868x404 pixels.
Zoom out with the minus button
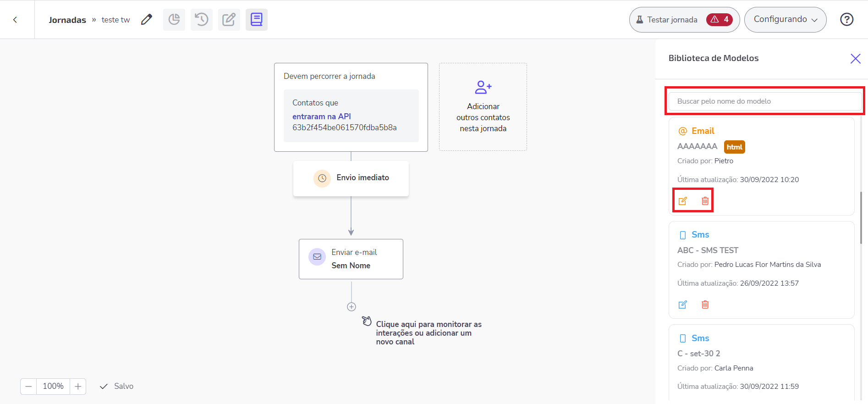coord(28,387)
